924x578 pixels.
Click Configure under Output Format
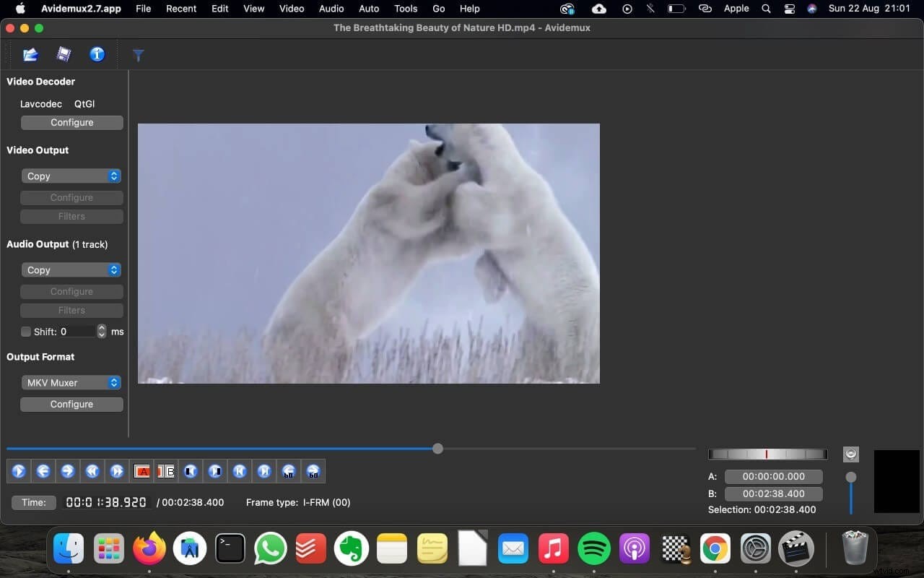click(x=71, y=404)
